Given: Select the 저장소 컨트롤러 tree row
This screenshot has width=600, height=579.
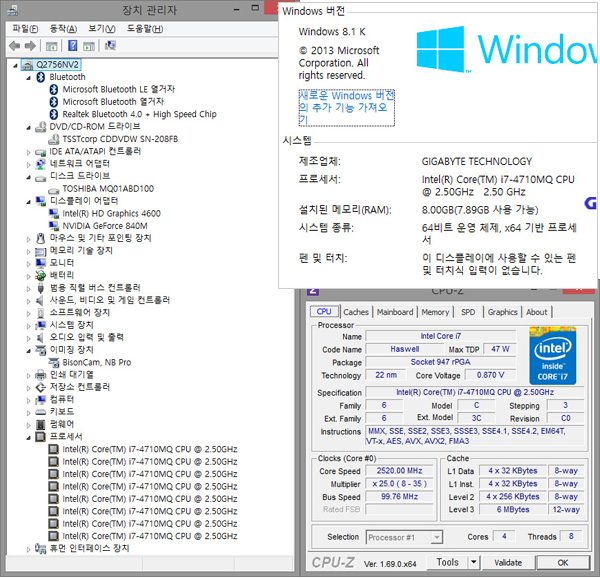Looking at the screenshot, I should pyautogui.click(x=72, y=387).
